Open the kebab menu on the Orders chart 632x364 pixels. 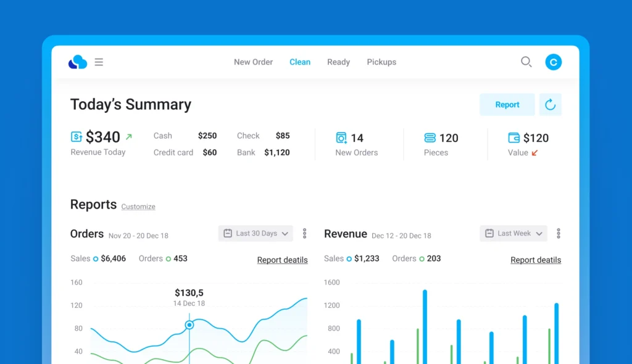[304, 233]
